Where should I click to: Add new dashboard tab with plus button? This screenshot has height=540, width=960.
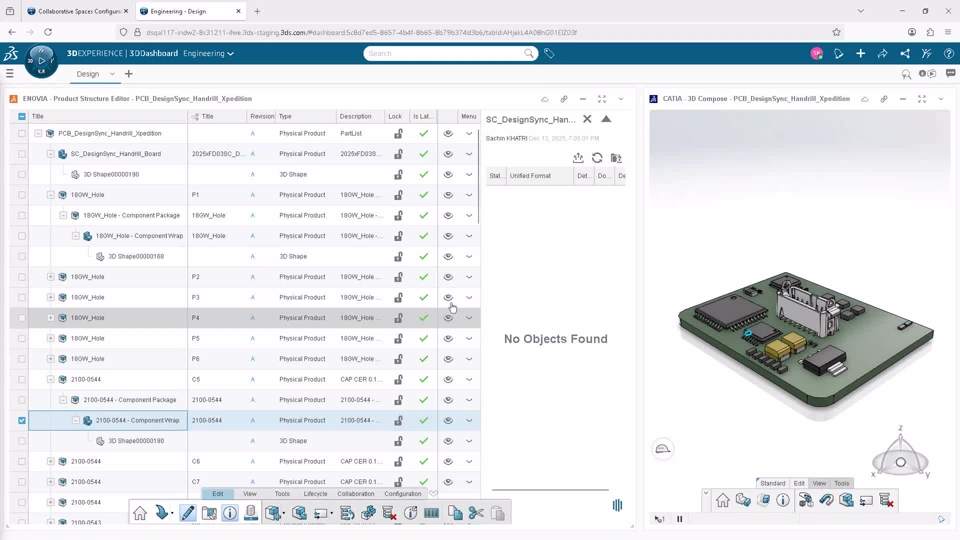click(x=129, y=74)
